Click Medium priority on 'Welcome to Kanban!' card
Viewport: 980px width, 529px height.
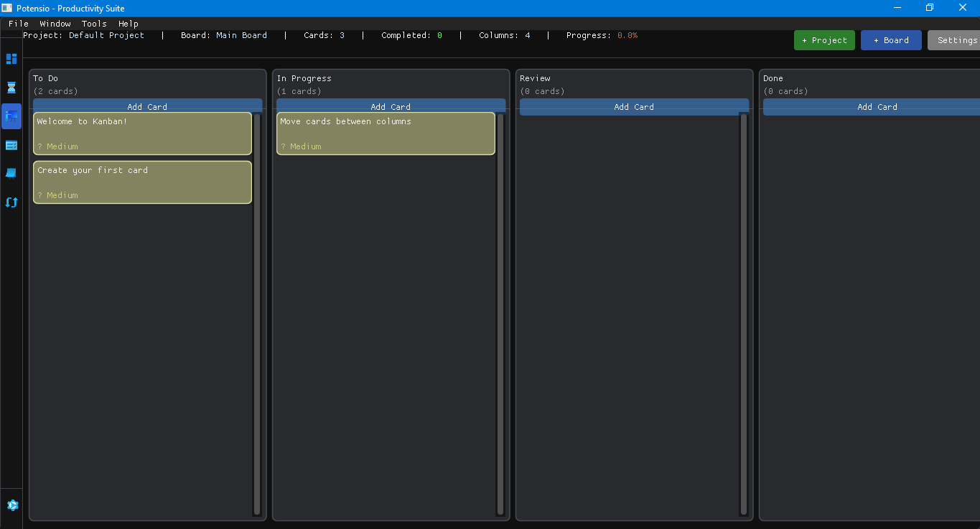click(57, 146)
